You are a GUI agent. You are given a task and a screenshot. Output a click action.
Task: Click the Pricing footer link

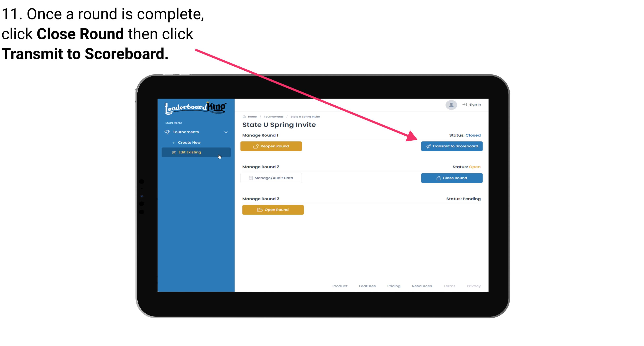click(x=393, y=286)
